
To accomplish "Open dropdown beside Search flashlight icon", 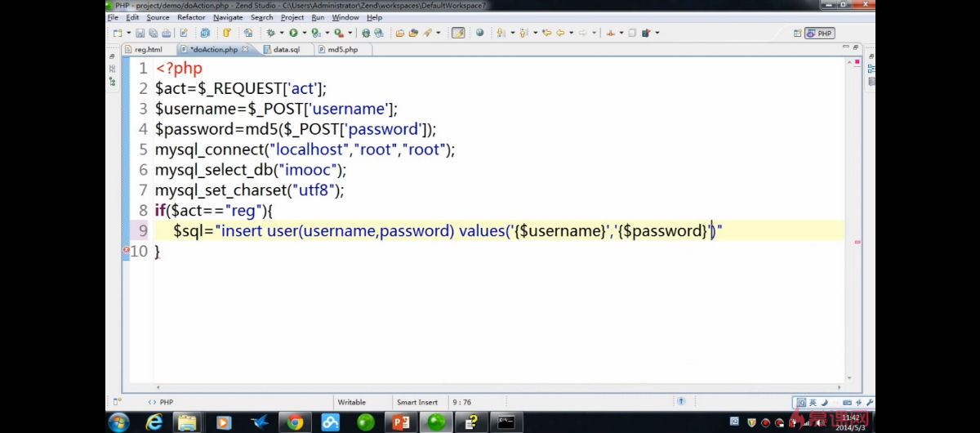I will click(x=439, y=33).
